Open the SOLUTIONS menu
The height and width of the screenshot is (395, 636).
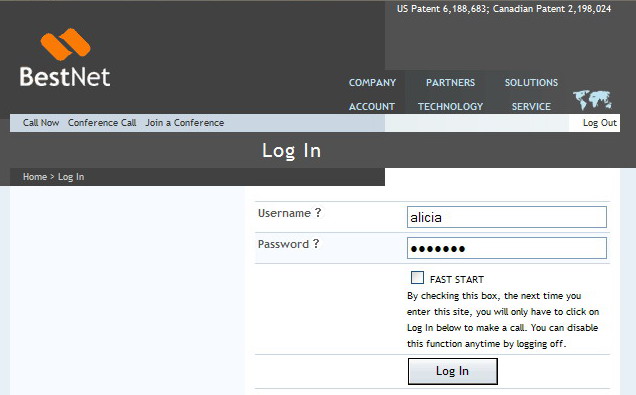(x=531, y=83)
